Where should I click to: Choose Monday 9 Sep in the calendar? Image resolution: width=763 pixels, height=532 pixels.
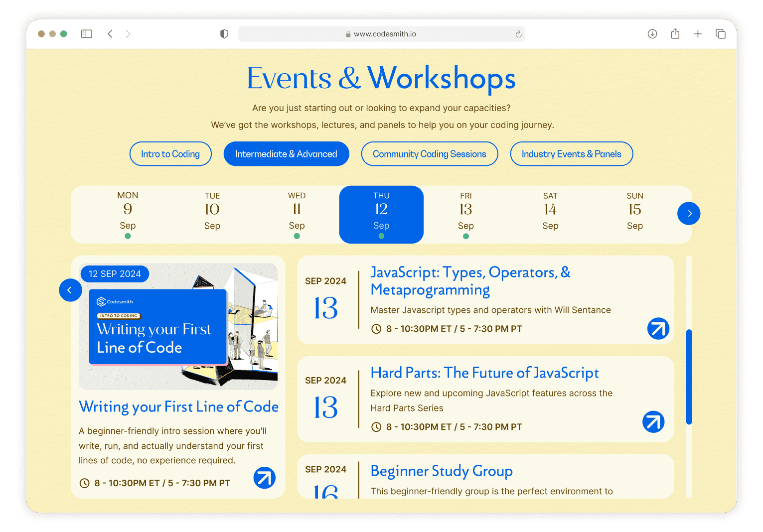(x=128, y=214)
